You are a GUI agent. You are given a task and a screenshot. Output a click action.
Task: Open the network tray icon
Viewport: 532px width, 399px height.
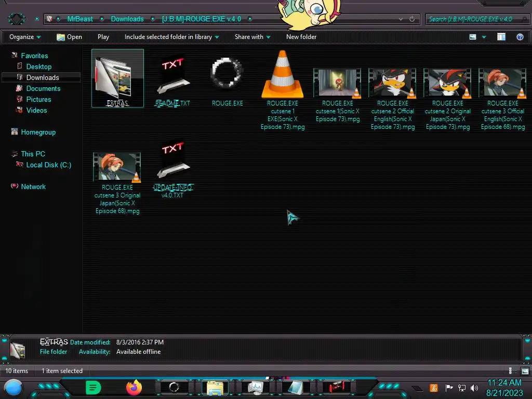[x=462, y=388]
